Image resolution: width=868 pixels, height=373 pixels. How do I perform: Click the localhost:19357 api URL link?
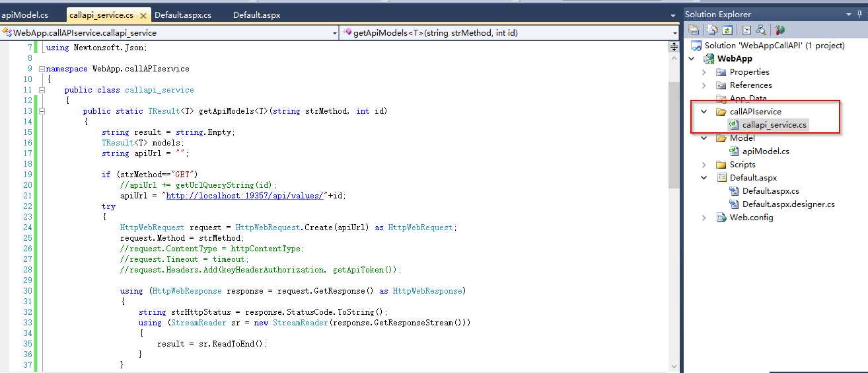[x=244, y=196]
